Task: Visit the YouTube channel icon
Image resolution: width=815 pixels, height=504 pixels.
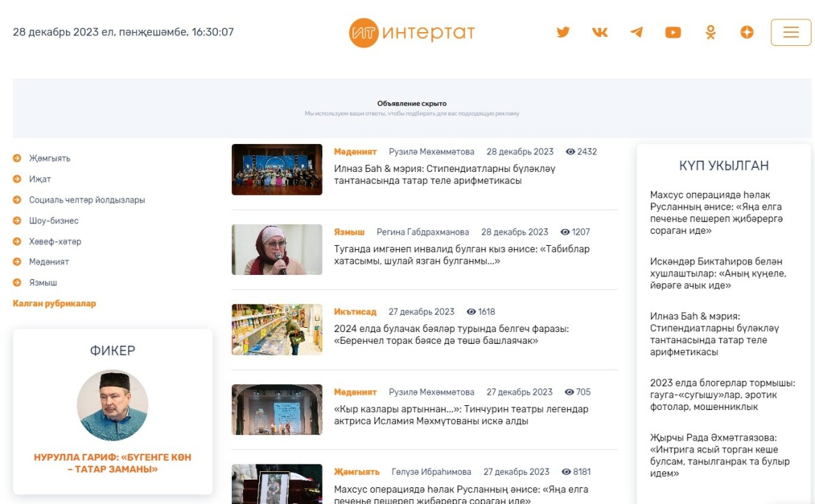Action: tap(673, 32)
